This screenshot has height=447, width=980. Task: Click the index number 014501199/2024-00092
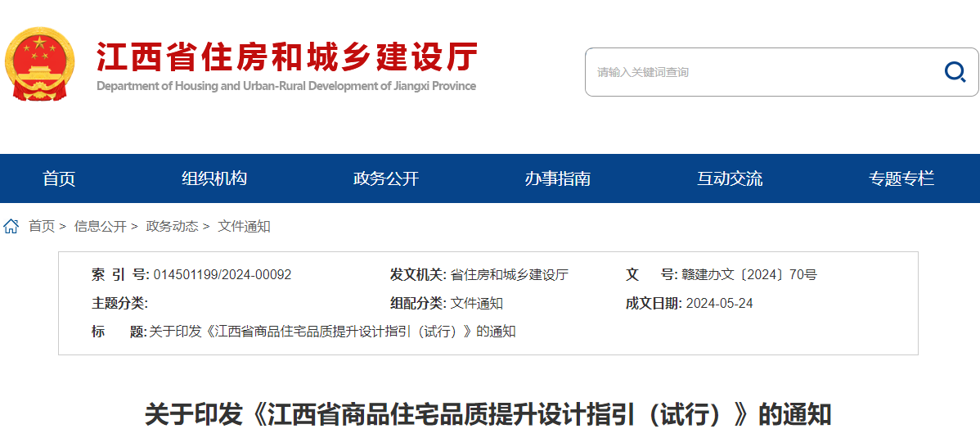(x=223, y=275)
